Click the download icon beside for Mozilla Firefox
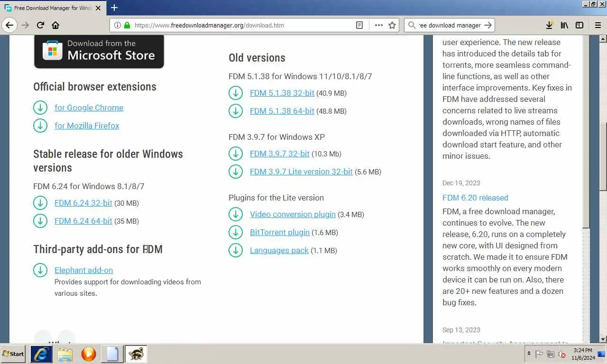 pyautogui.click(x=40, y=126)
